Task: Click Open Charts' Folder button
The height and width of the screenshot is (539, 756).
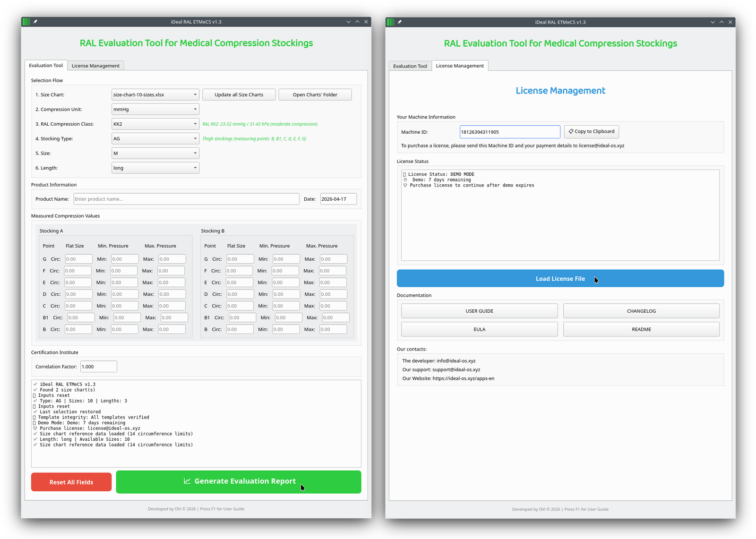Action: pyautogui.click(x=315, y=94)
